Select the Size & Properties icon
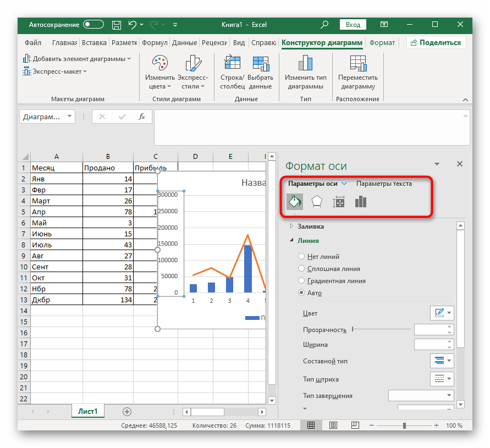 coord(338,202)
